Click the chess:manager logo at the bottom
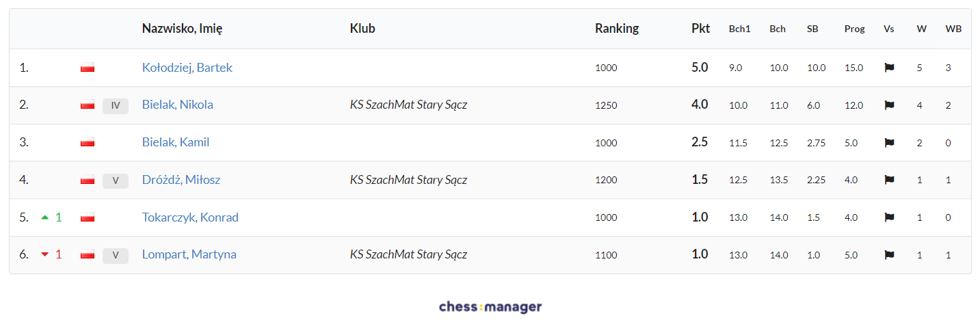 pyautogui.click(x=490, y=307)
